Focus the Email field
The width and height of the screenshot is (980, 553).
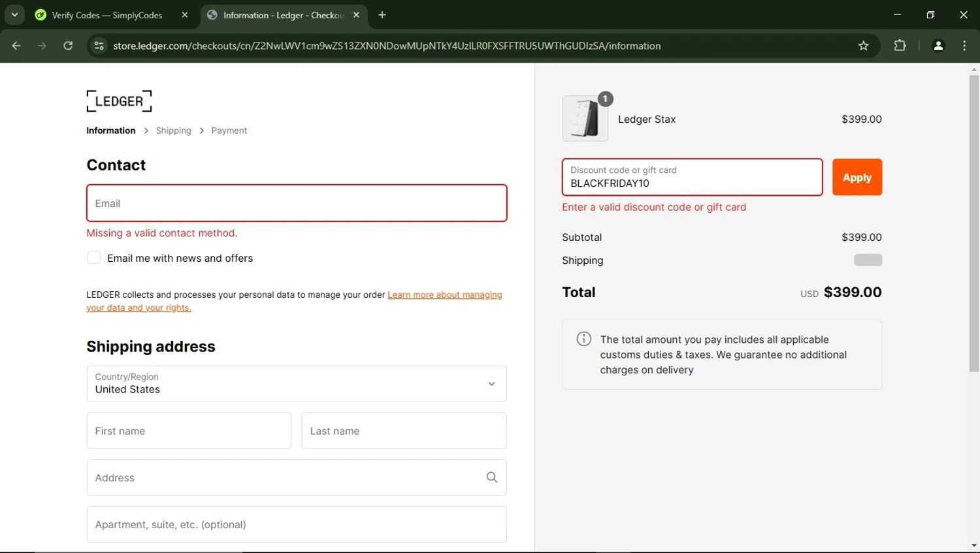[x=297, y=203]
